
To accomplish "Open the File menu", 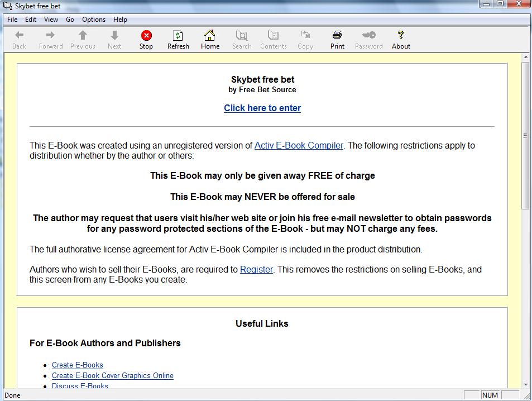I will pos(12,20).
